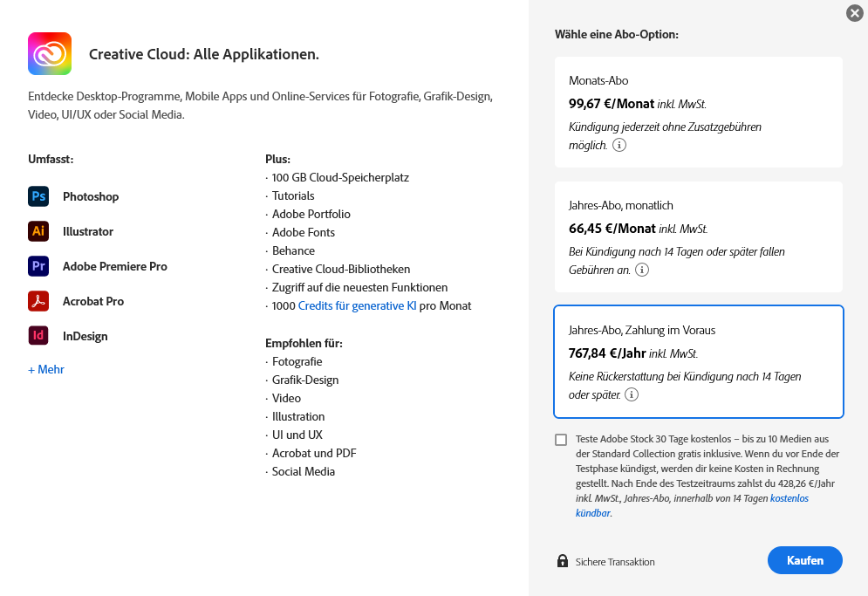Screen dimensions: 868x596
Task: Click the Premiere Pro Pr icon
Action: click(38, 266)
